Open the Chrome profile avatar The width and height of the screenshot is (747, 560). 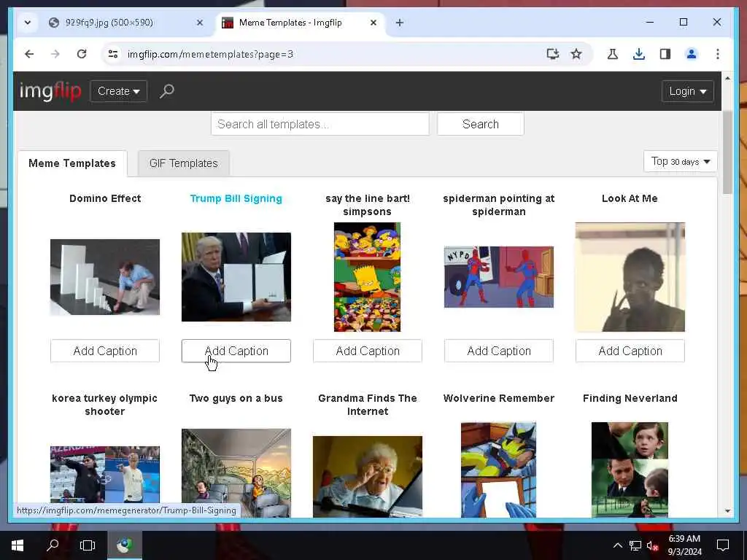pos(692,54)
